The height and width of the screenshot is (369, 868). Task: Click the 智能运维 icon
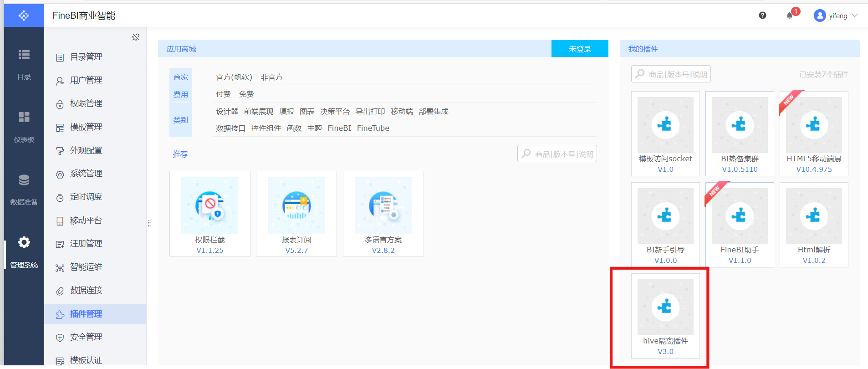pos(60,268)
